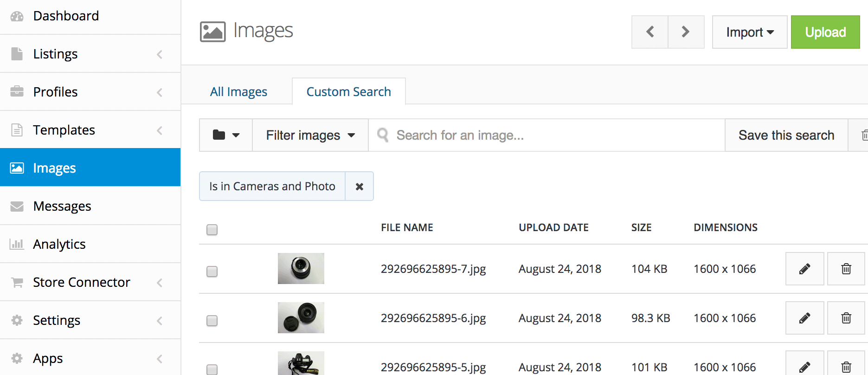Open Messages in the sidebar

62,206
